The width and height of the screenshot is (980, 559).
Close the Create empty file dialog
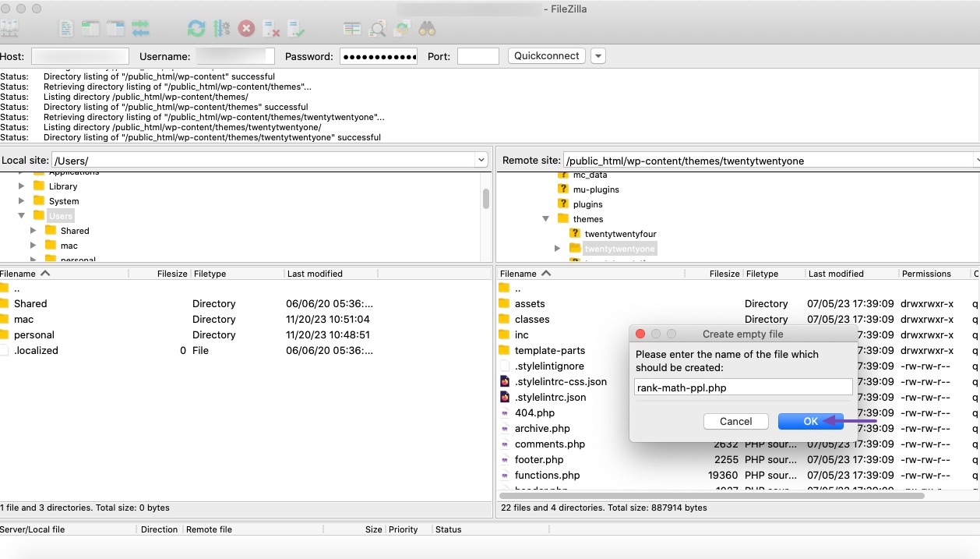click(640, 334)
